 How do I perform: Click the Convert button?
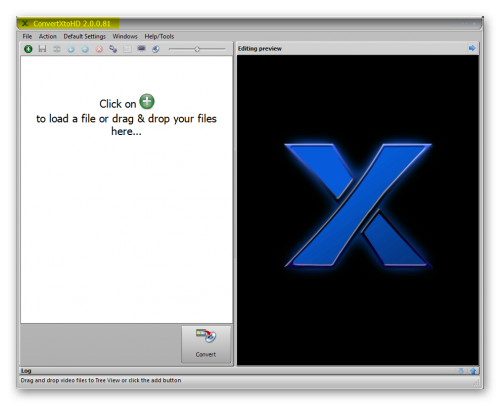tap(206, 344)
